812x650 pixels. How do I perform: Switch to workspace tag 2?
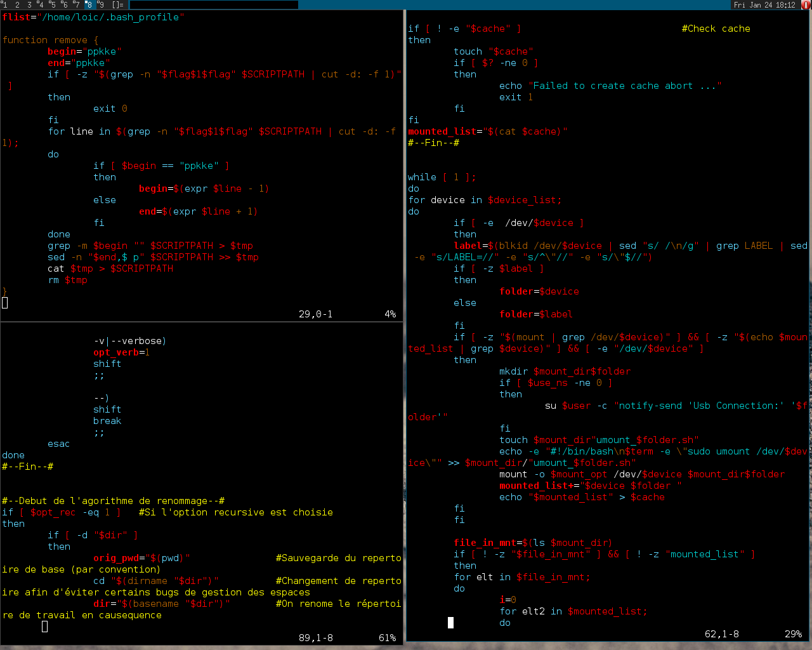[x=17, y=4]
